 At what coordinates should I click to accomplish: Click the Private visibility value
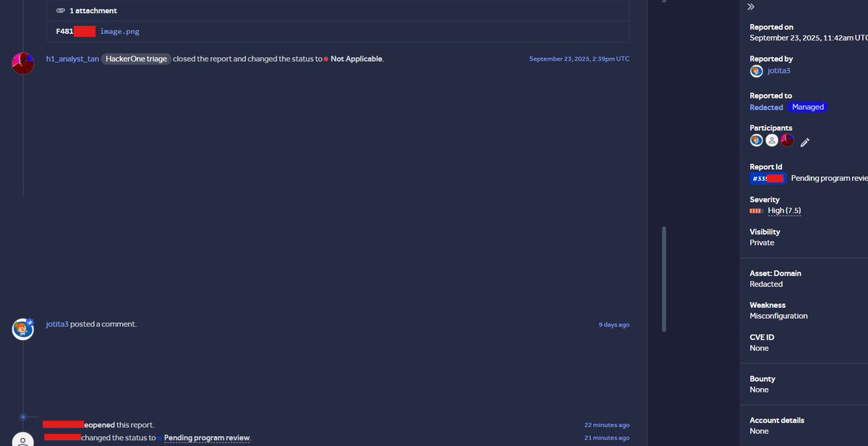click(x=762, y=243)
